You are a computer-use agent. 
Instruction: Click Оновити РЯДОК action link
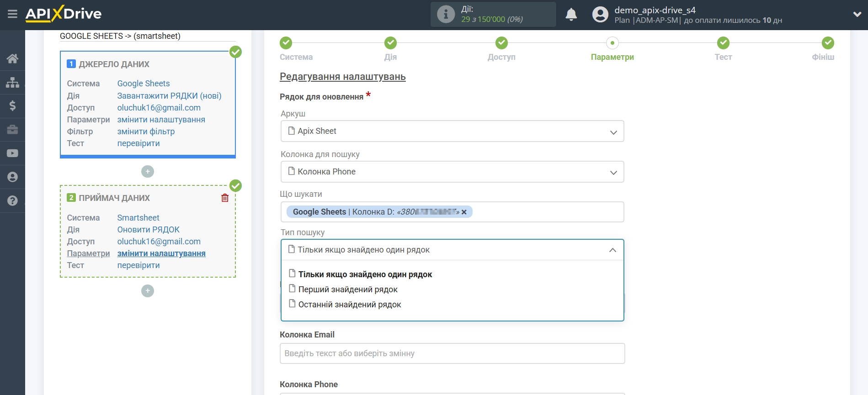148,230
